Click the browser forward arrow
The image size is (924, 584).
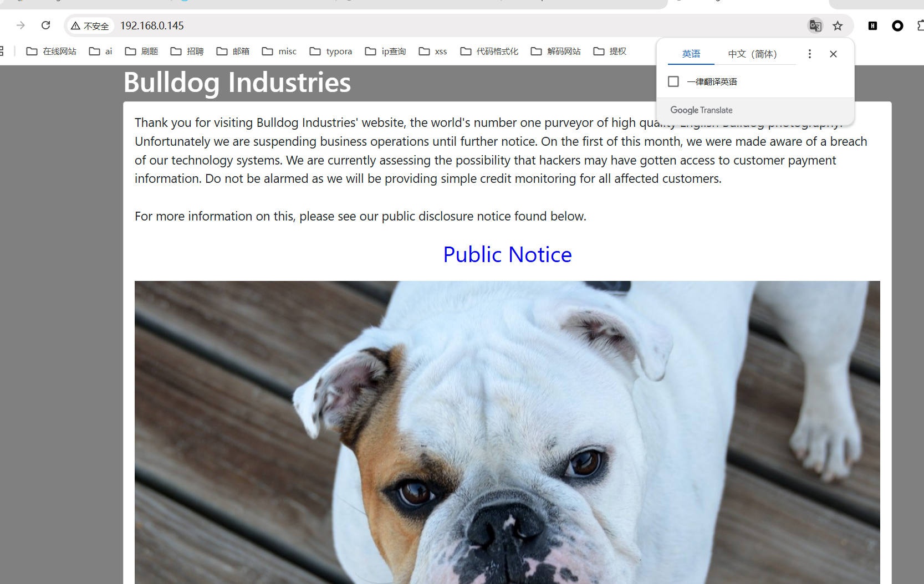point(21,25)
